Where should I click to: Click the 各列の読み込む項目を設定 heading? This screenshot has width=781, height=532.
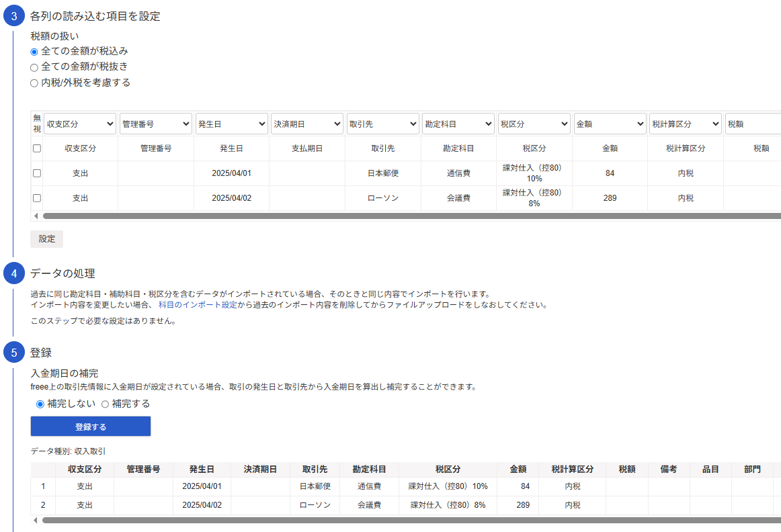point(95,16)
